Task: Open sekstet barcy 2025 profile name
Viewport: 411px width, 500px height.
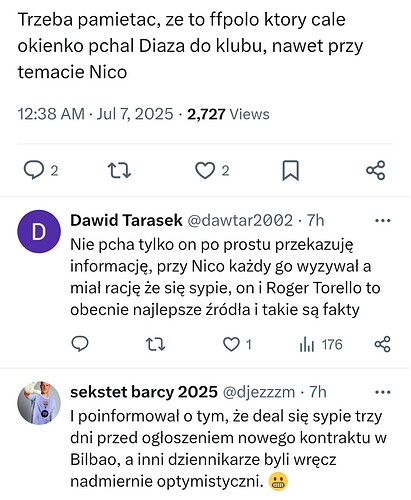Action: (144, 392)
